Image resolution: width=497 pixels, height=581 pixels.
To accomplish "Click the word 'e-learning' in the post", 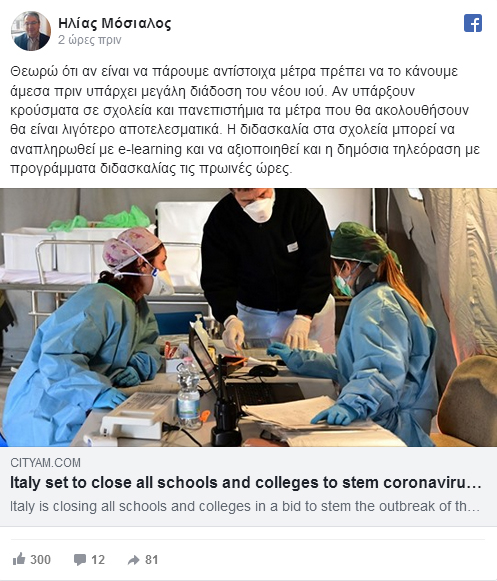I will [x=150, y=149].
